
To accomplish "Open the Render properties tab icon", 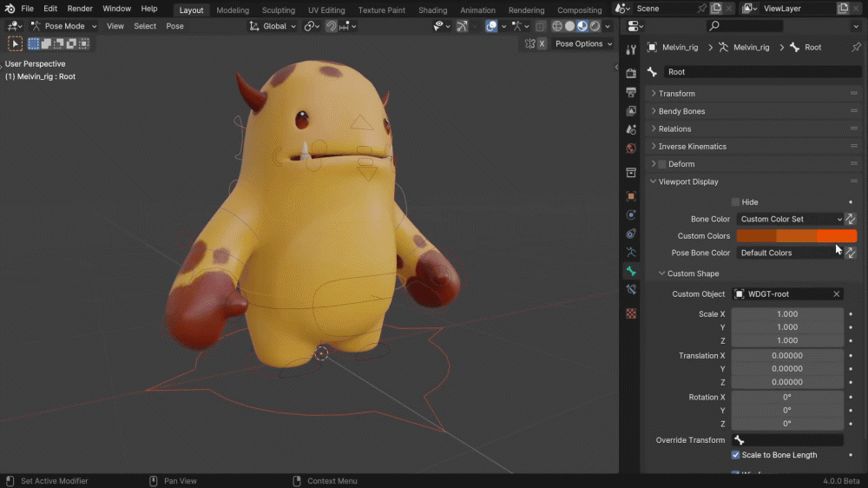I will pos(631,73).
